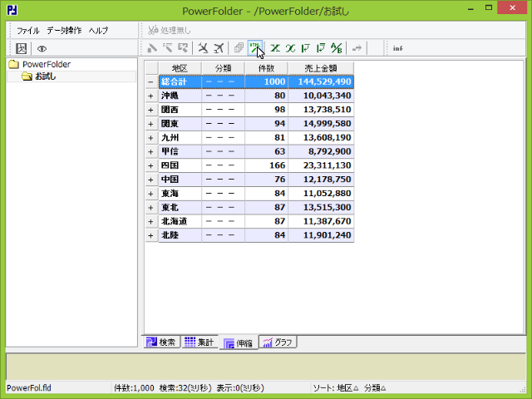Expand the 北陸 row
The width and height of the screenshot is (532, 399).
tap(151, 235)
